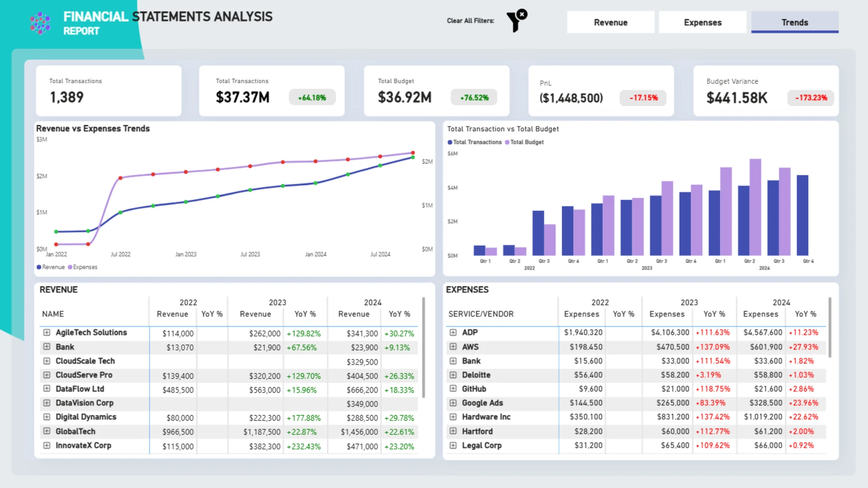The height and width of the screenshot is (488, 868).
Task: Click the 2024 Revenue column header
Action: 354,314
